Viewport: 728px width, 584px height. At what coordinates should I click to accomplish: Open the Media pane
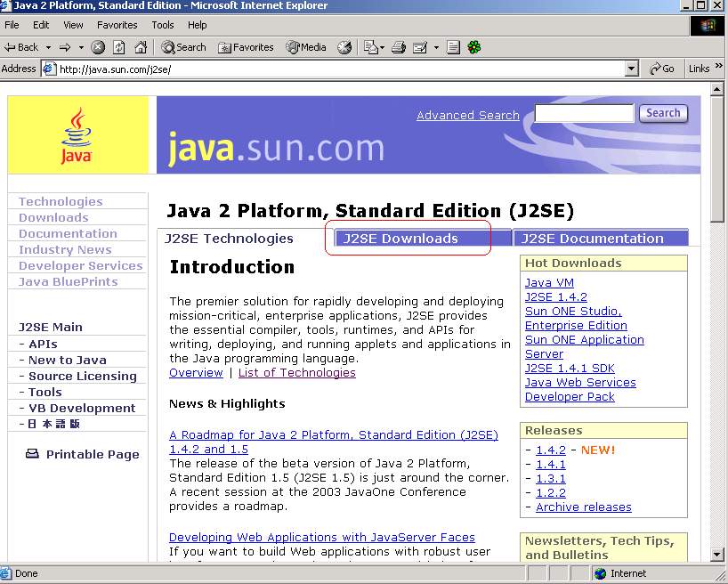point(306,47)
